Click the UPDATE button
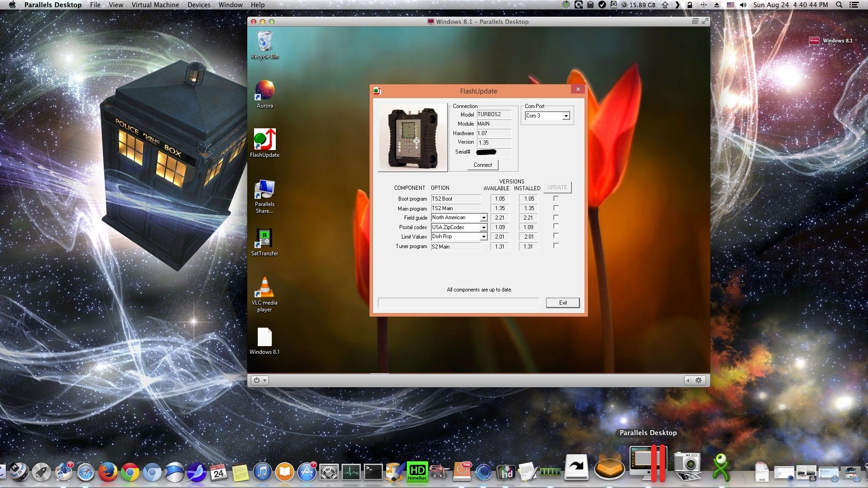Screen dimensions: 868x488 click(x=557, y=188)
